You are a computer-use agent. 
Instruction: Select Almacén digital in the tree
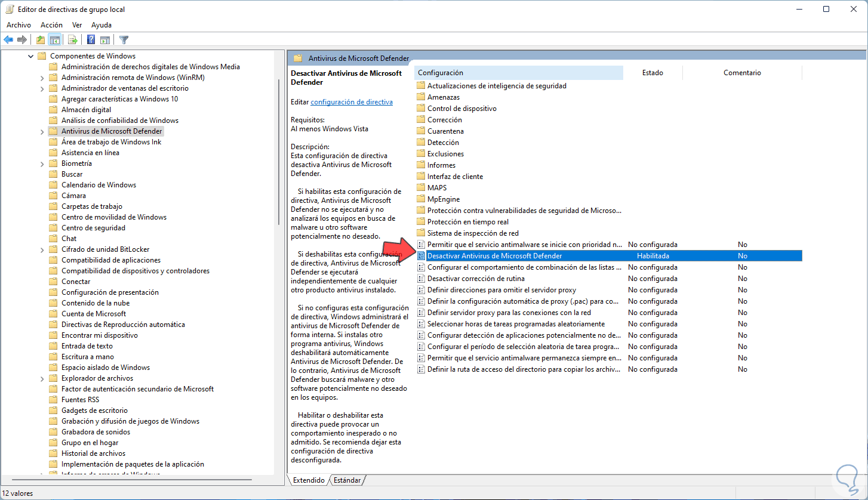(x=86, y=110)
